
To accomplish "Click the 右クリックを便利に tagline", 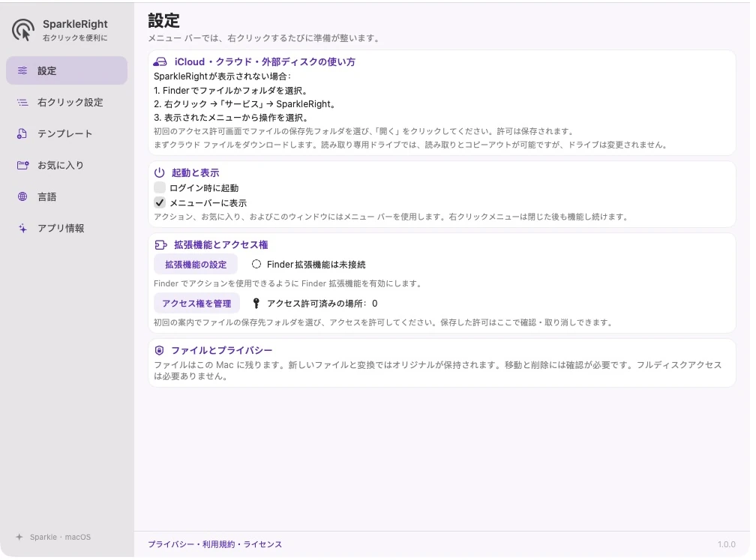I will point(75,37).
